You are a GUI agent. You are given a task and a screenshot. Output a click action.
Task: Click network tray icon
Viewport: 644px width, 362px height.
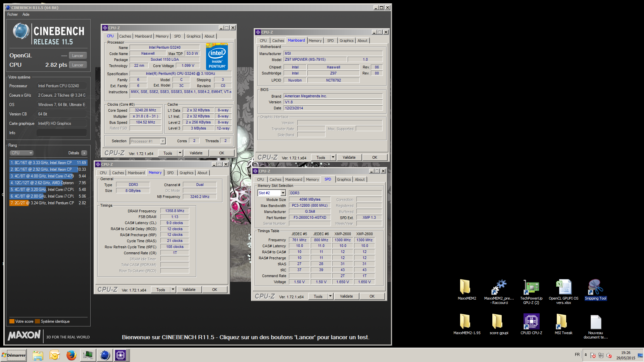[601, 355]
